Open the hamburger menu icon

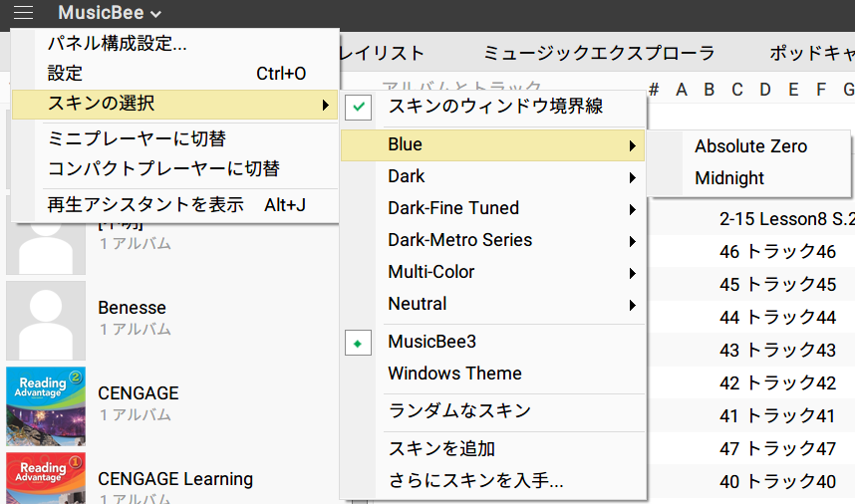click(23, 12)
